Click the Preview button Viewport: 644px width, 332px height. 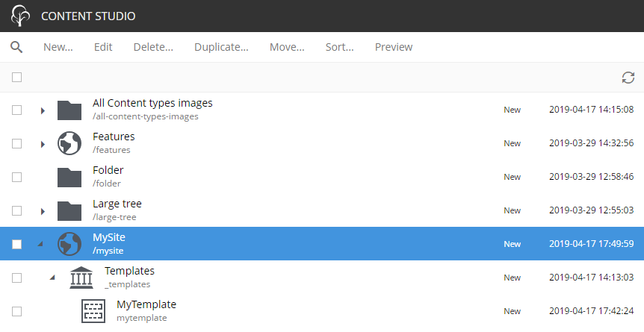394,47
